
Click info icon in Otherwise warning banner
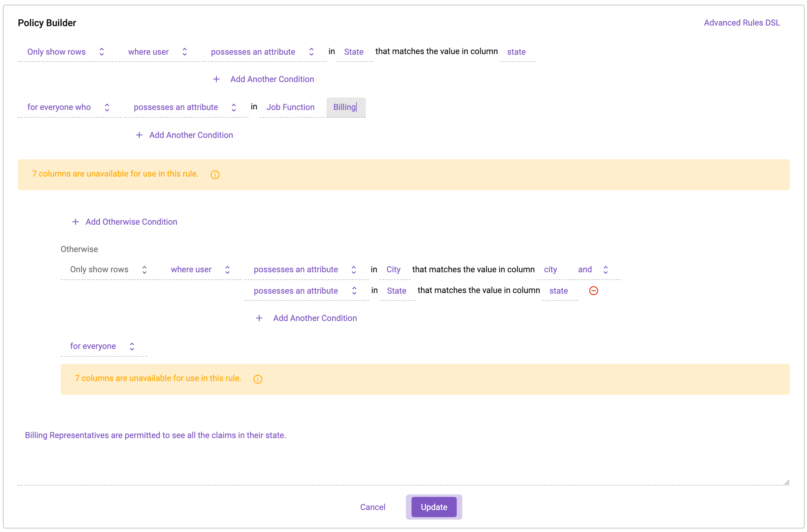258,379
